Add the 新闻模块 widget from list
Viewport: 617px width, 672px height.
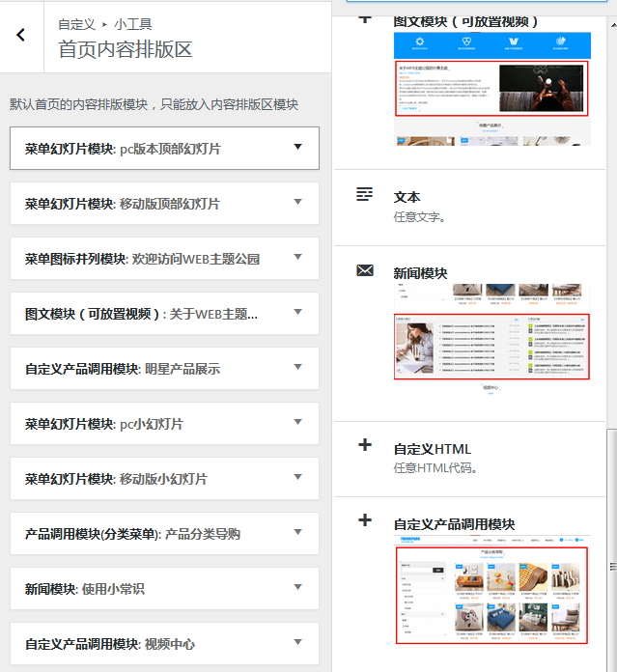(420, 273)
